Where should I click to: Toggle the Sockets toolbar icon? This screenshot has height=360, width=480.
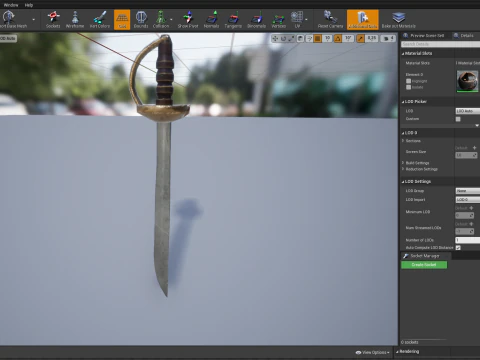(53, 19)
